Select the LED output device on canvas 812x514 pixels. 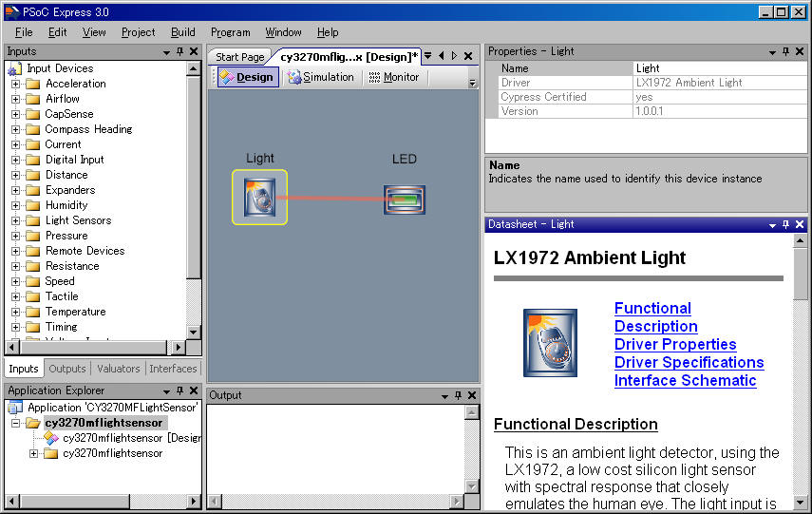pyautogui.click(x=405, y=200)
